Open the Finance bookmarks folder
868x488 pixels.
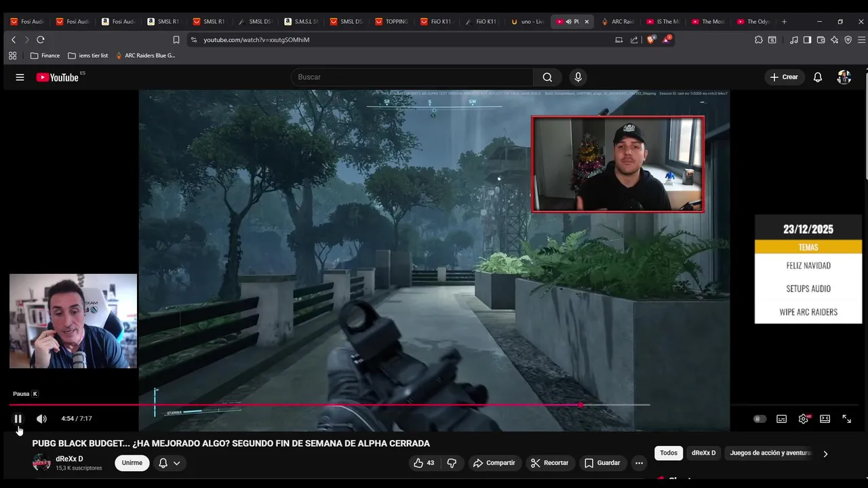coord(45,56)
